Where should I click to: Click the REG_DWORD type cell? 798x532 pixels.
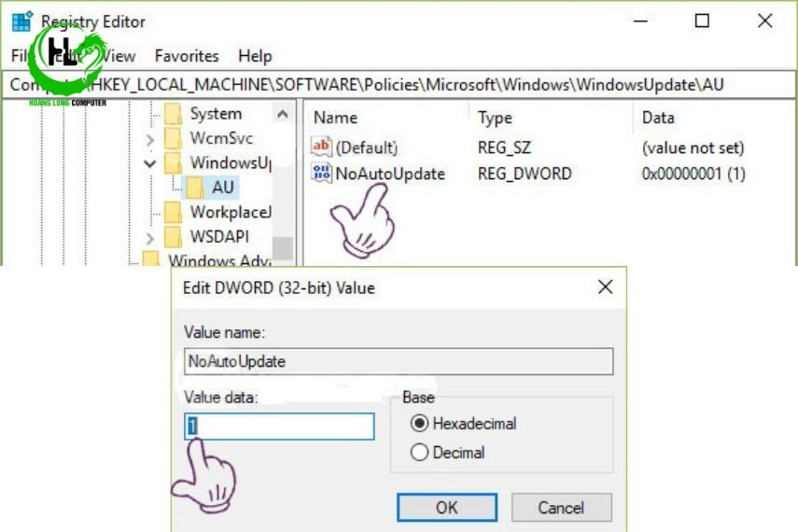click(525, 174)
